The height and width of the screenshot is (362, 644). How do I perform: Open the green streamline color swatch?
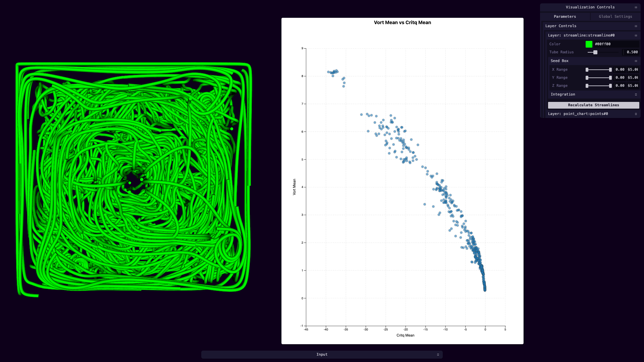589,44
